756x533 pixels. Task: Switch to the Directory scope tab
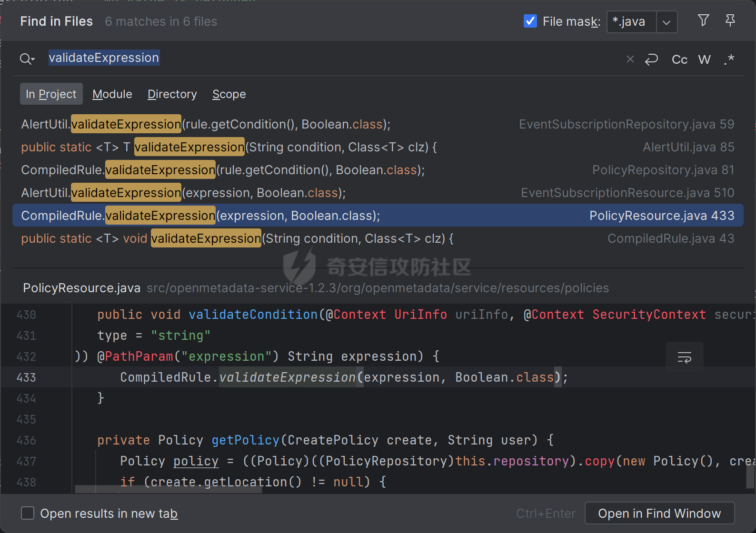tap(172, 94)
